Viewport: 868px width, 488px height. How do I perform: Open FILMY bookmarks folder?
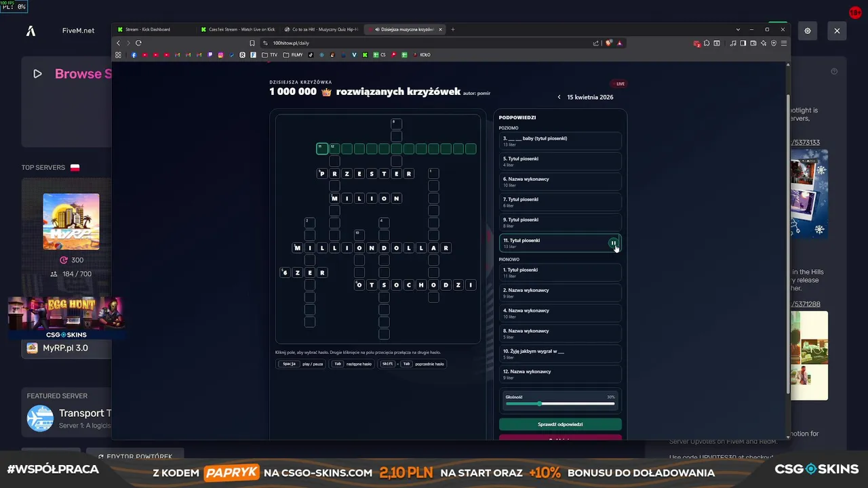pyautogui.click(x=293, y=55)
